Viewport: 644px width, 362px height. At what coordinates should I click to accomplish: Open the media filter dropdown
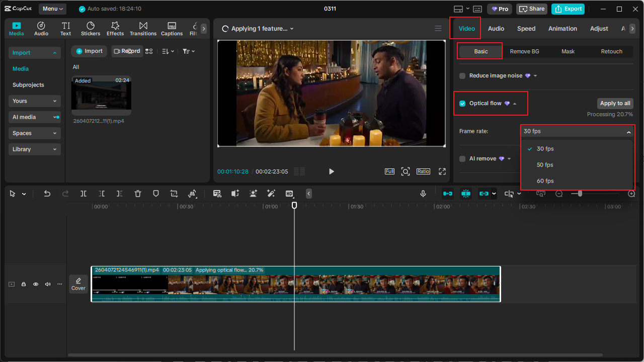pyautogui.click(x=189, y=51)
